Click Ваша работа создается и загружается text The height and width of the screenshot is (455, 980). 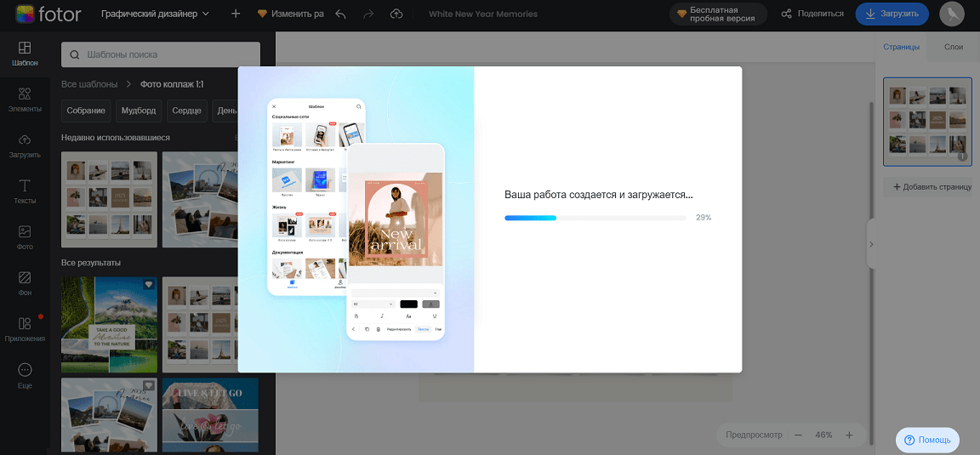tap(598, 195)
